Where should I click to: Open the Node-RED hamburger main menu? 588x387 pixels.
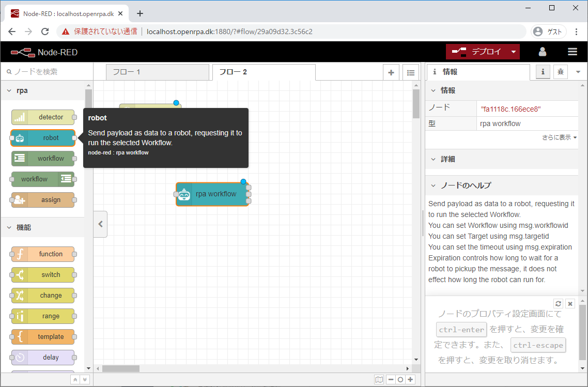click(x=572, y=52)
